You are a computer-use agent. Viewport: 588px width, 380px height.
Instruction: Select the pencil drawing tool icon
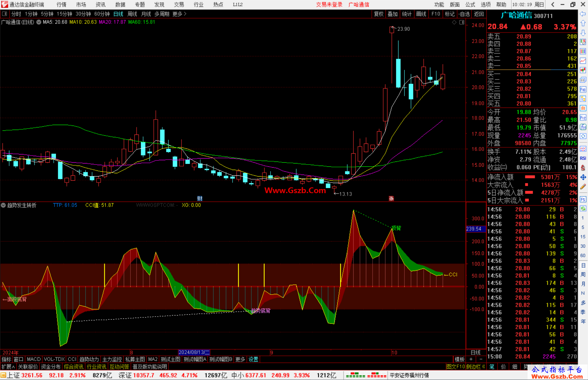[x=583, y=187]
